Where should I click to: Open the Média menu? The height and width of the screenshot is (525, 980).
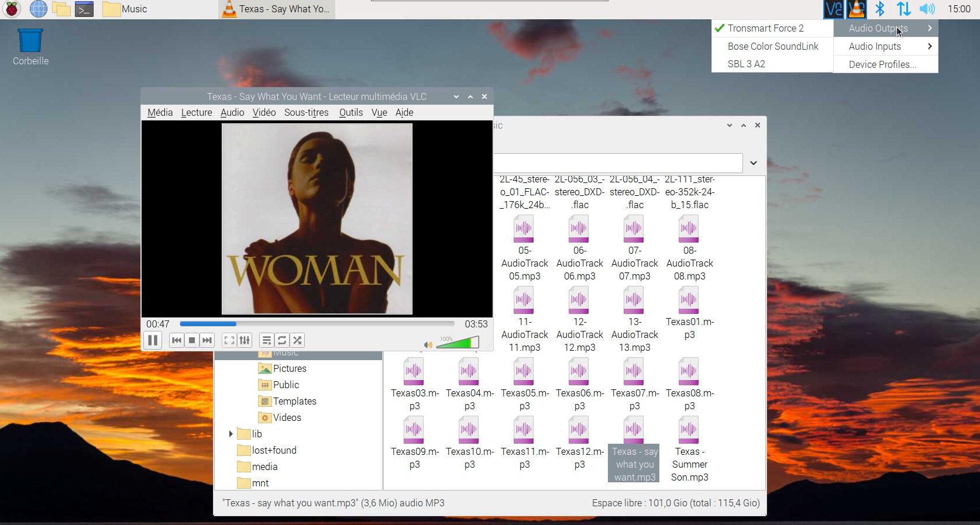160,112
